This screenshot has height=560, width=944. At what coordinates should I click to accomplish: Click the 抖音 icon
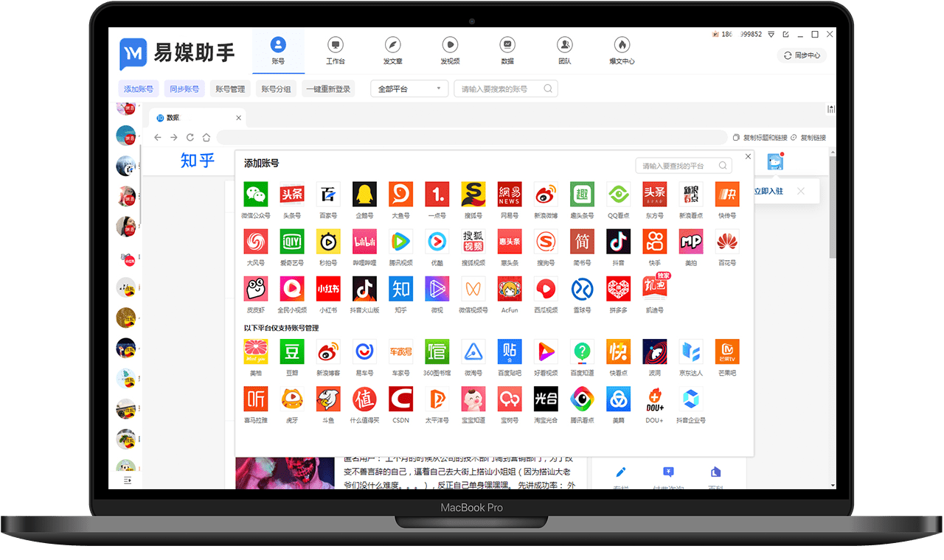618,242
